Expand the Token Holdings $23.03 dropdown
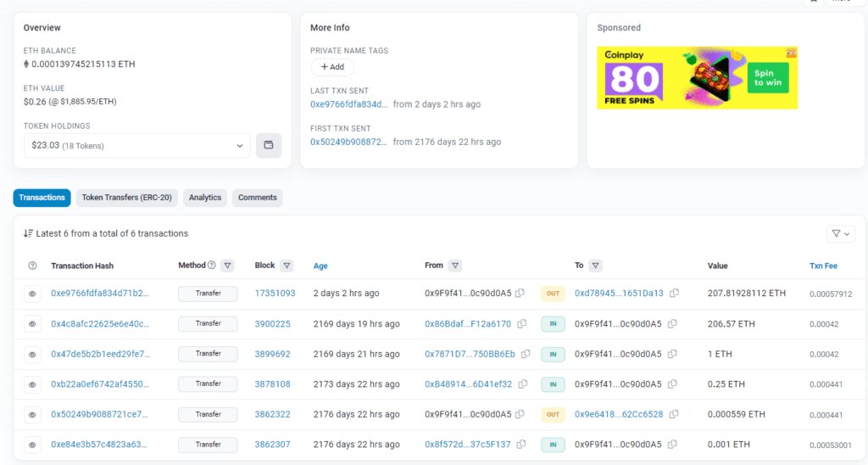Image resolution: width=868 pixels, height=465 pixels. 137,145
